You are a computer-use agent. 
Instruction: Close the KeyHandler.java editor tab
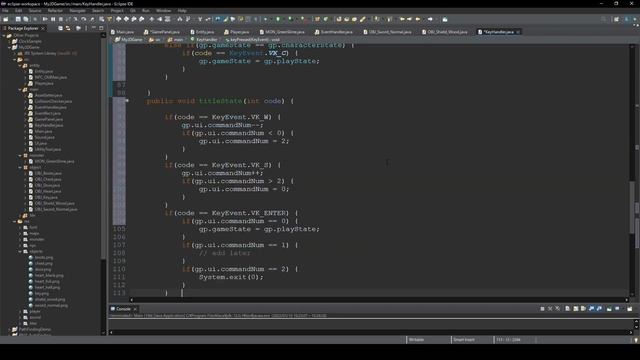coord(518,32)
